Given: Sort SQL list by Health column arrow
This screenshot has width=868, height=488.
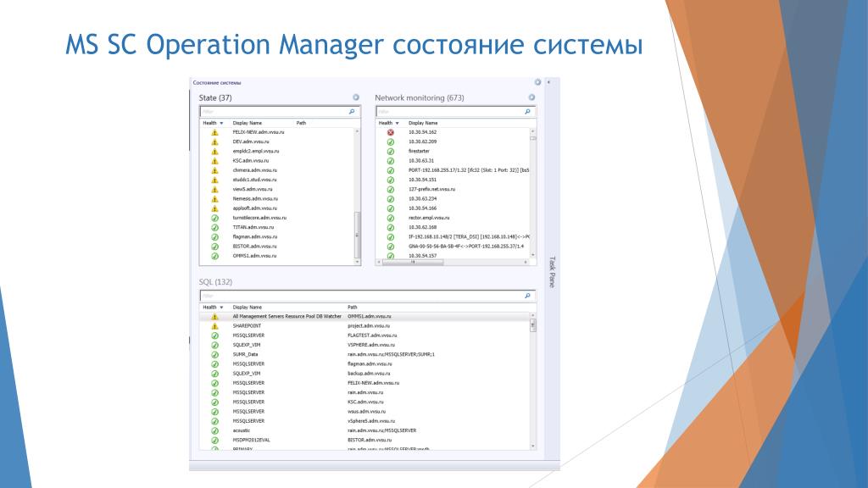Looking at the screenshot, I should coord(221,307).
